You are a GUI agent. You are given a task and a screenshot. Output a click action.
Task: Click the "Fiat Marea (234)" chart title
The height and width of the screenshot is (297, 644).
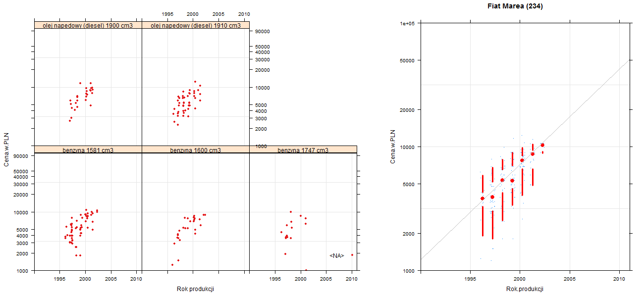[x=515, y=6]
